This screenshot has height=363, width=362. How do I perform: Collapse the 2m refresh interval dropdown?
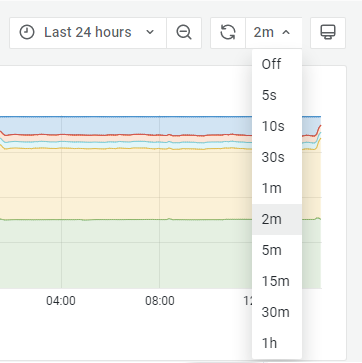coord(274,33)
